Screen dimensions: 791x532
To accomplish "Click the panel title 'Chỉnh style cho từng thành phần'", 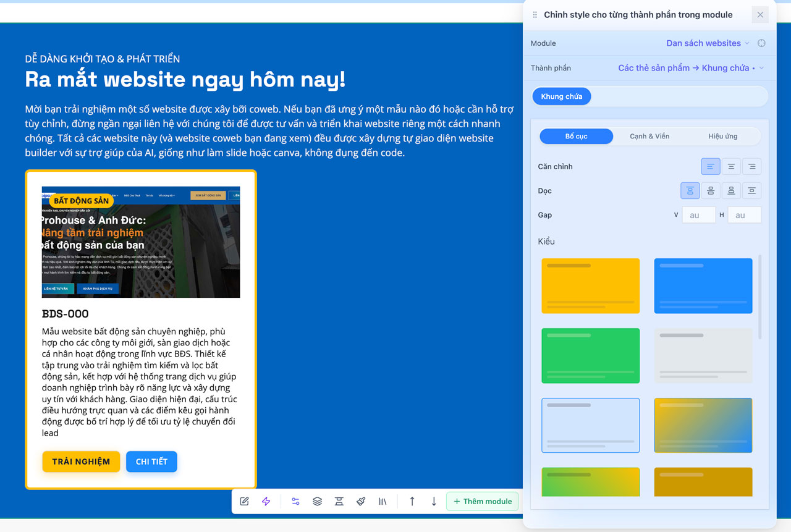I will pos(638,15).
